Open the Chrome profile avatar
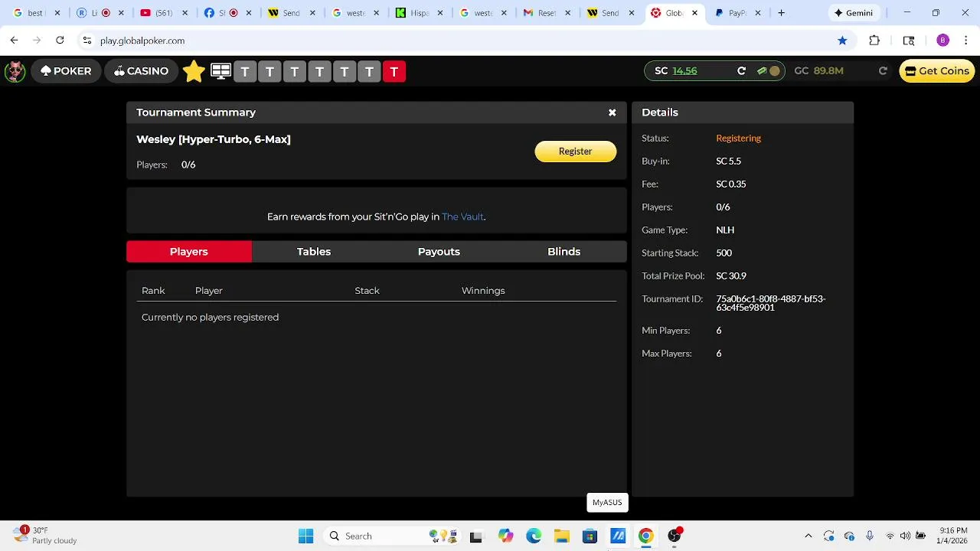The width and height of the screenshot is (980, 551). (x=942, y=41)
